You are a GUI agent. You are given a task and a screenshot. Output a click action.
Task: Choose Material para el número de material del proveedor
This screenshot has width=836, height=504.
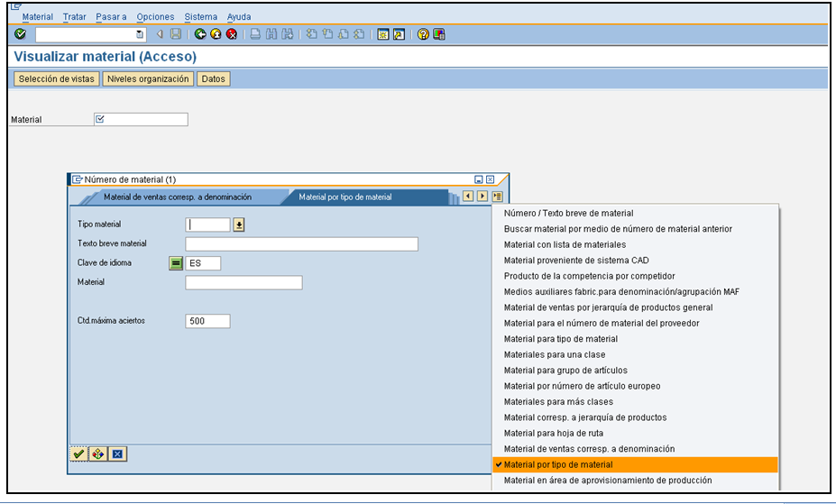635,324
